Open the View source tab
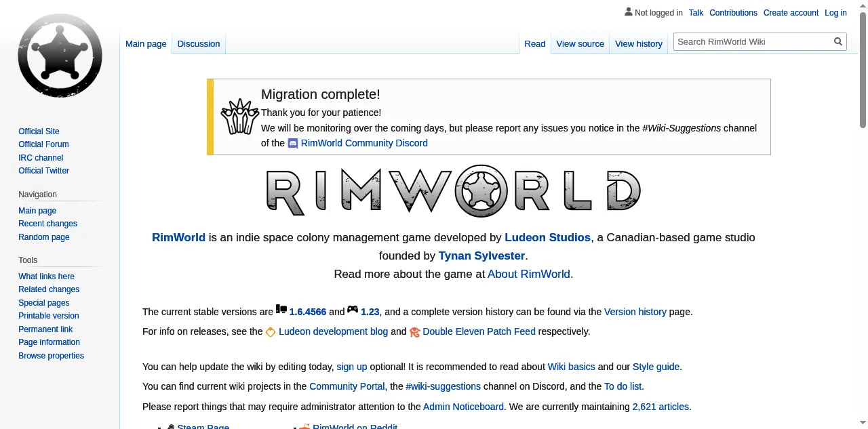The height and width of the screenshot is (429, 868). (x=580, y=43)
